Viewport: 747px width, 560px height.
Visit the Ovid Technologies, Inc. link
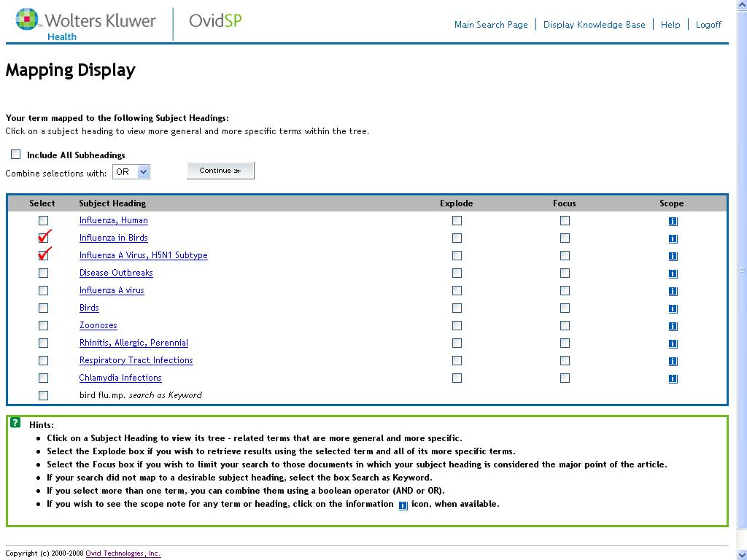pos(123,553)
